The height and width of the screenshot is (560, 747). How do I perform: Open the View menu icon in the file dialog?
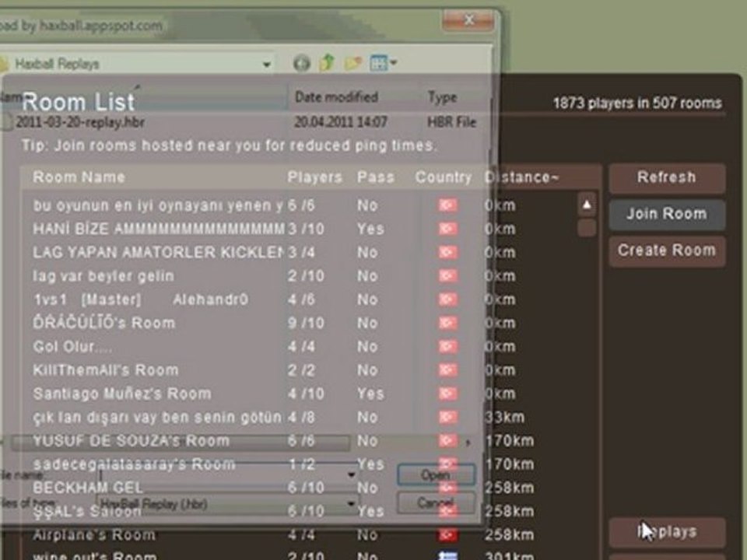[x=383, y=63]
